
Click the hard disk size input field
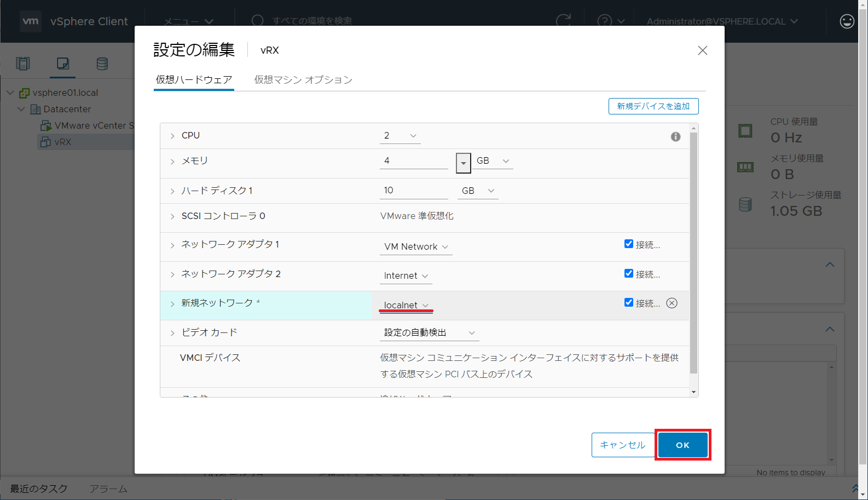coord(414,191)
